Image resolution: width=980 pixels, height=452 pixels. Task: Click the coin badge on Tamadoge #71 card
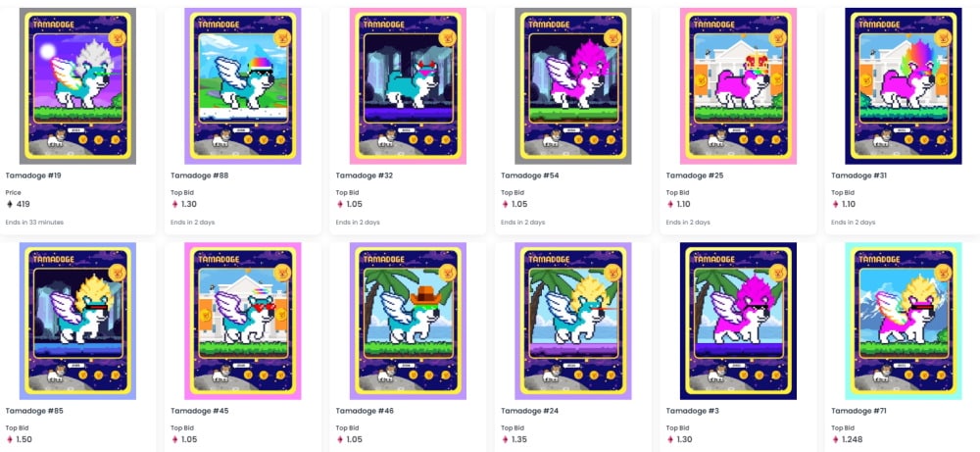tap(943, 273)
